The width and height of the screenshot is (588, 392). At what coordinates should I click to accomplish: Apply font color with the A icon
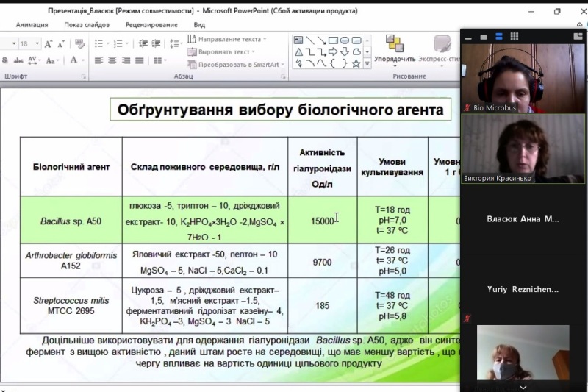pyautogui.click(x=74, y=60)
